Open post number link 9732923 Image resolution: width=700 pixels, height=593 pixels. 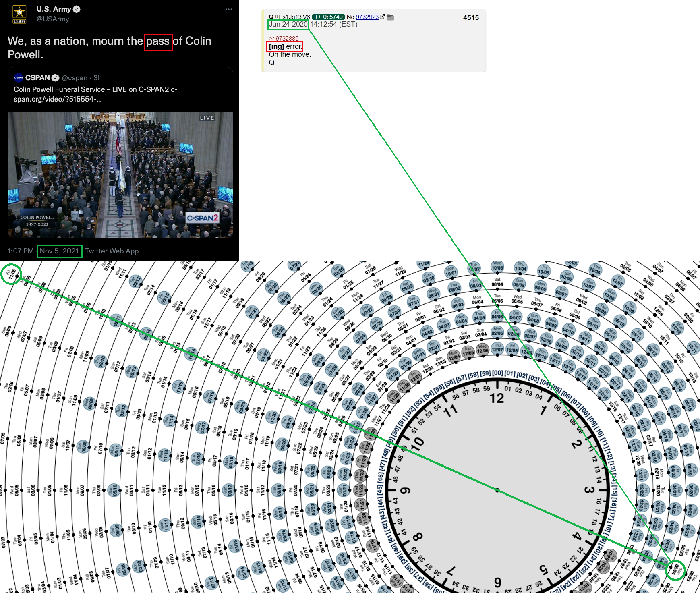[367, 17]
